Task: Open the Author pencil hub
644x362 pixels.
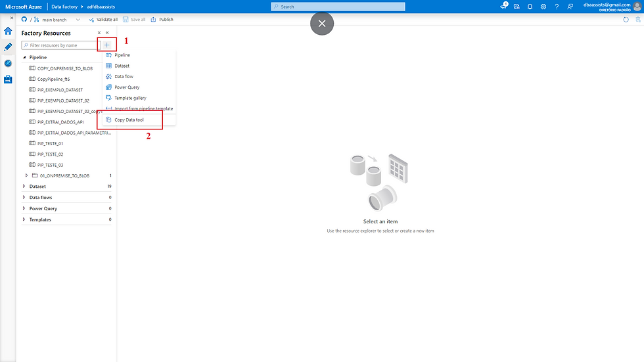Action: (8, 47)
